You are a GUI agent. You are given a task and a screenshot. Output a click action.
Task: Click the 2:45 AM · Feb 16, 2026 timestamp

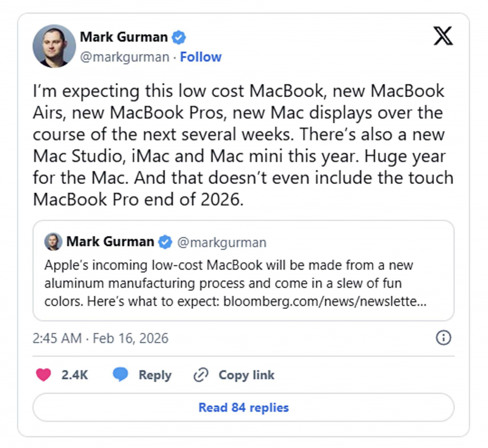point(100,338)
